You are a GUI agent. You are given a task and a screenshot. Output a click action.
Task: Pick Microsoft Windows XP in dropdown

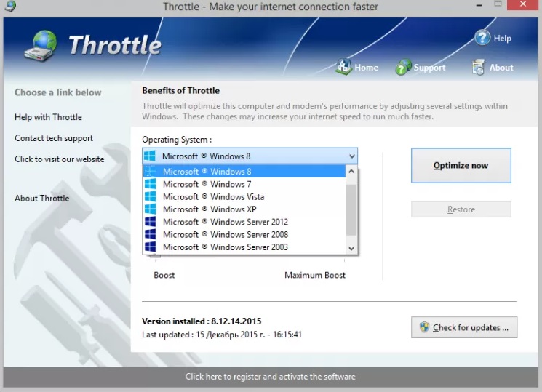click(x=209, y=209)
